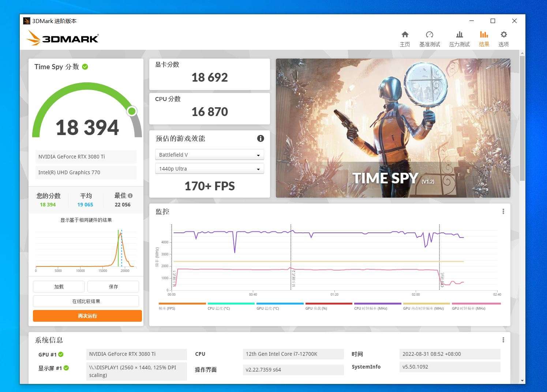Viewport: 547px width, 392px height.
Task: Click the green check next to 显示屏 #1
Action: [x=66, y=368]
